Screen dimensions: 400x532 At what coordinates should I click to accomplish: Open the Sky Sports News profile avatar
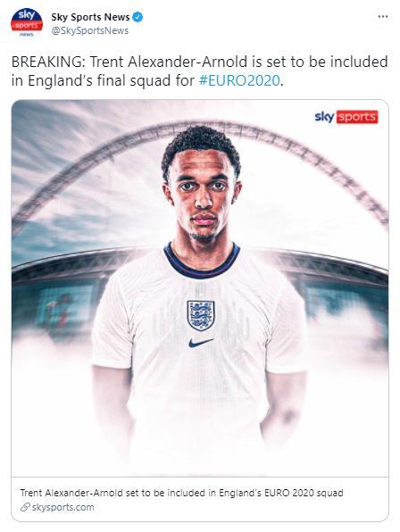27,22
